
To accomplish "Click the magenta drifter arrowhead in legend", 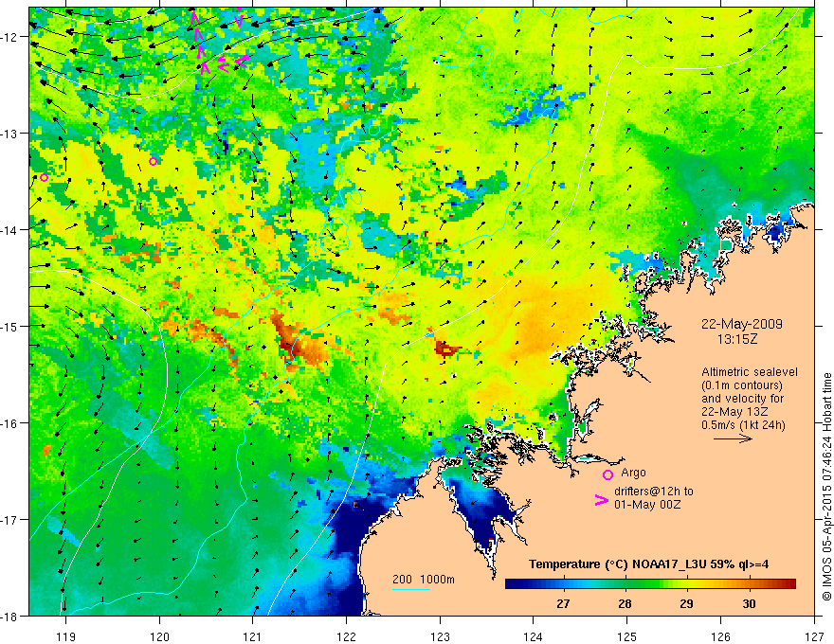I will (602, 500).
